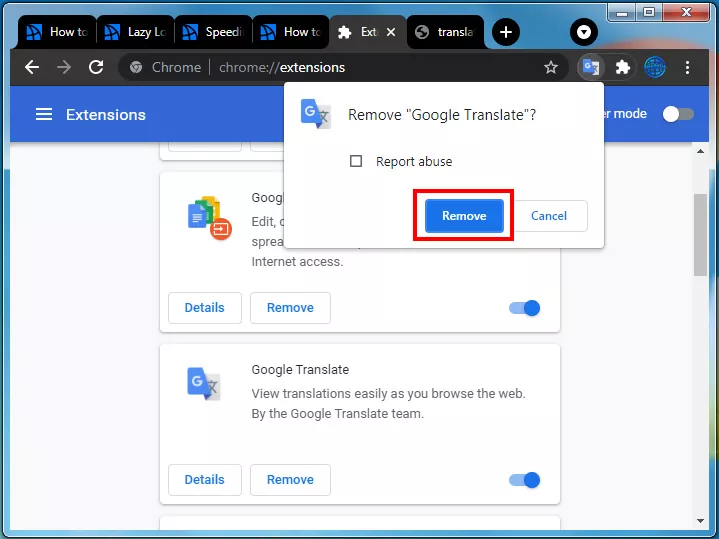
Task: Click the Google Translate card icon
Action: pyautogui.click(x=204, y=383)
